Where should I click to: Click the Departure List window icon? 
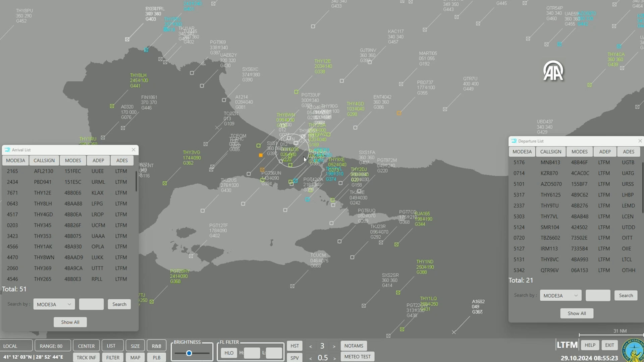(x=514, y=141)
